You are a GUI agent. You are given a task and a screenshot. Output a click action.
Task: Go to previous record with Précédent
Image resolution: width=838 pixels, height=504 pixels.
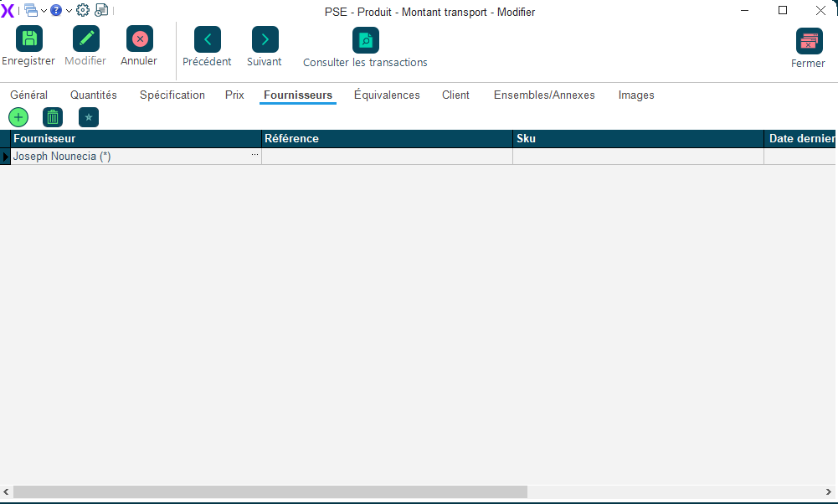click(x=208, y=39)
